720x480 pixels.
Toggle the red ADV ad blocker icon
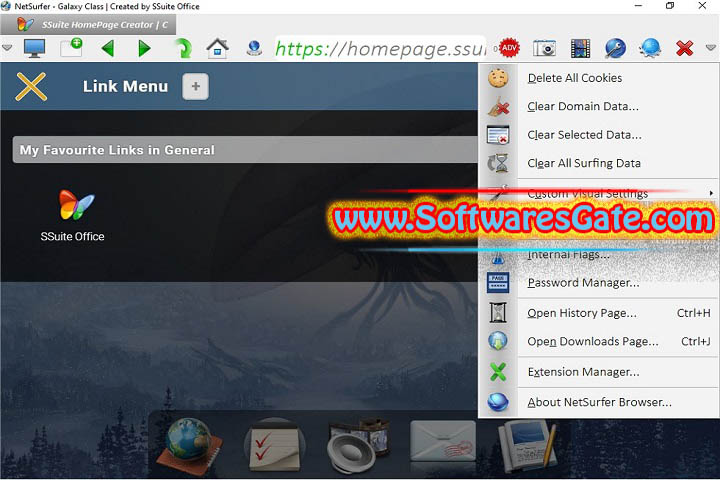tap(509, 48)
